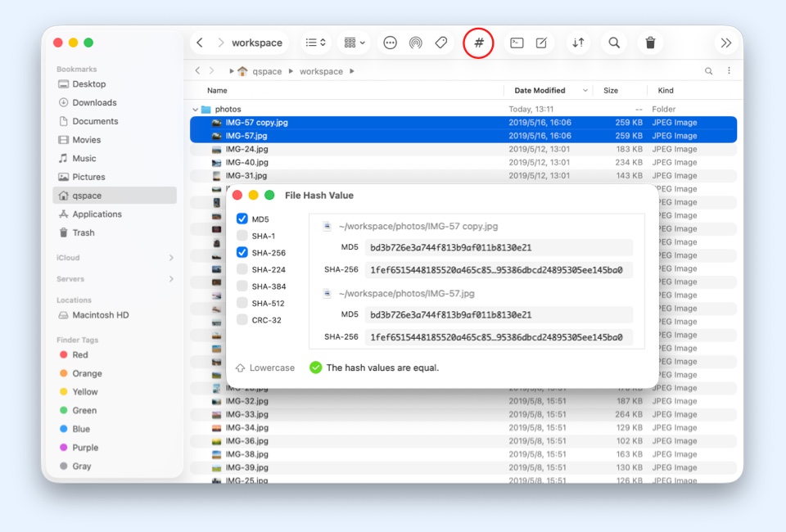Open the File Hash tool icon
Screen dimensions: 786x532
click(478, 43)
